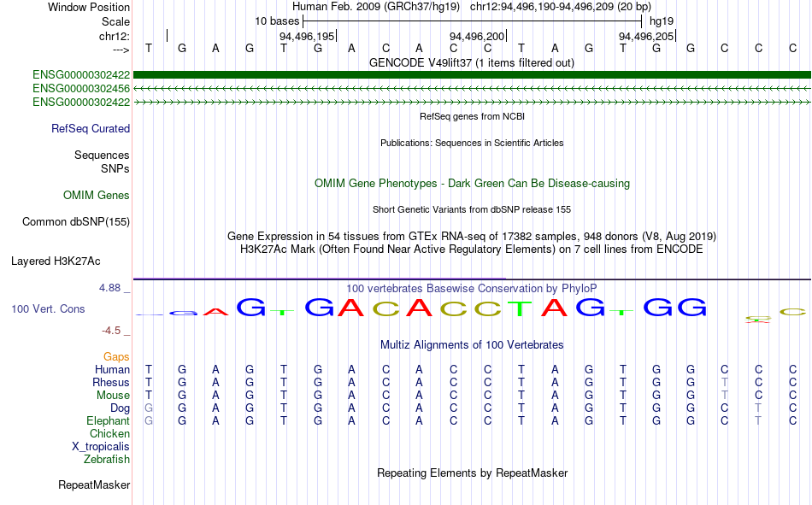Click 100 Vert. Cons track label

point(48,309)
